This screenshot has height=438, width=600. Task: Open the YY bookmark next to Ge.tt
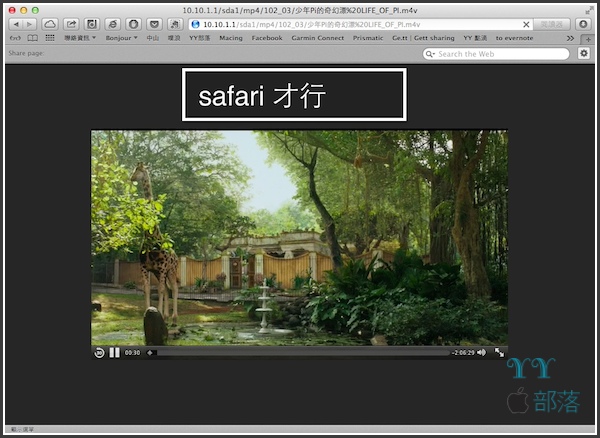(475, 38)
